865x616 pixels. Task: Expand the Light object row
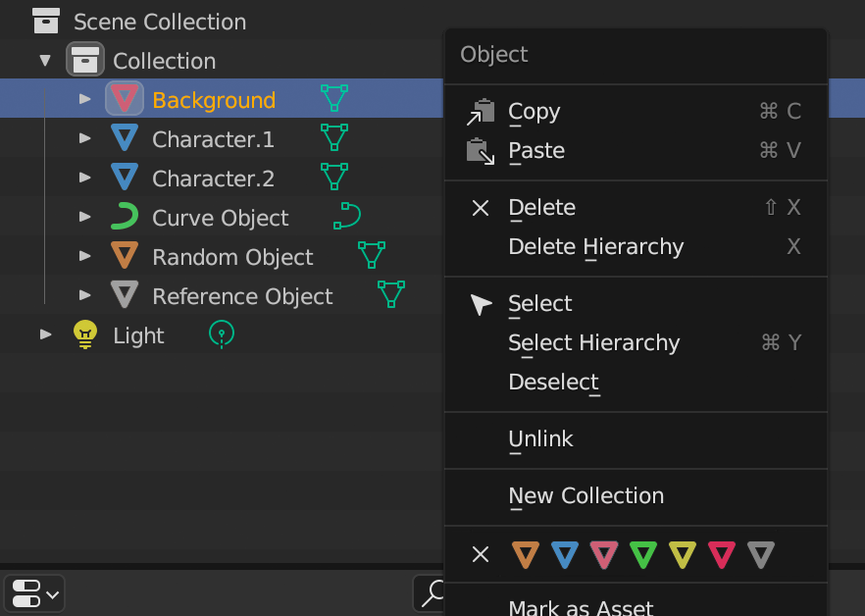[45, 334]
